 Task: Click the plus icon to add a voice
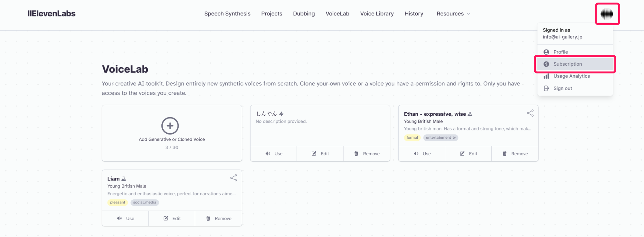170,126
